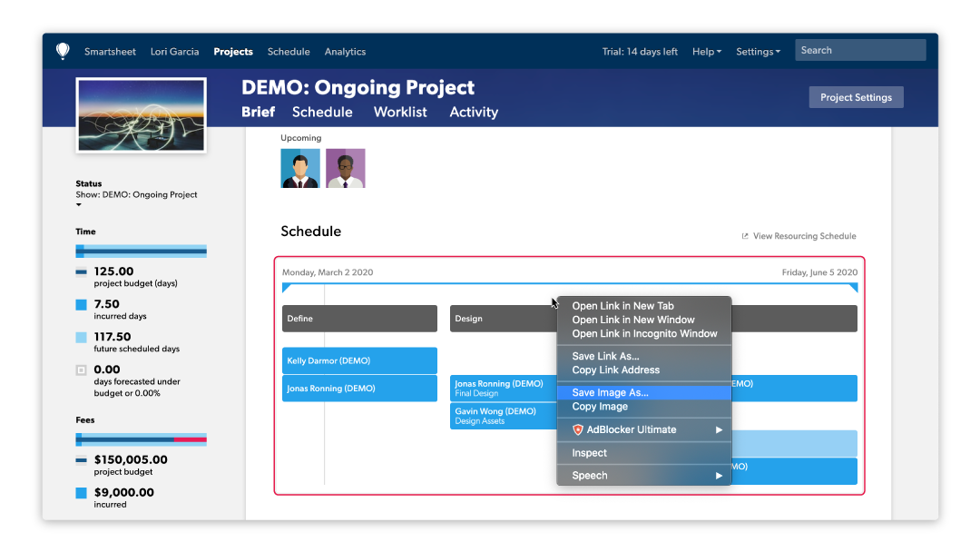
Task: Select the Define phase bar
Action: (x=359, y=318)
